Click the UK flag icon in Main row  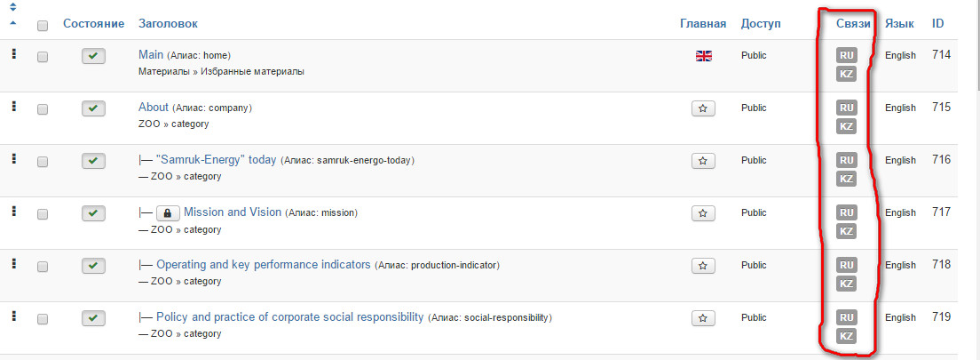click(x=703, y=56)
